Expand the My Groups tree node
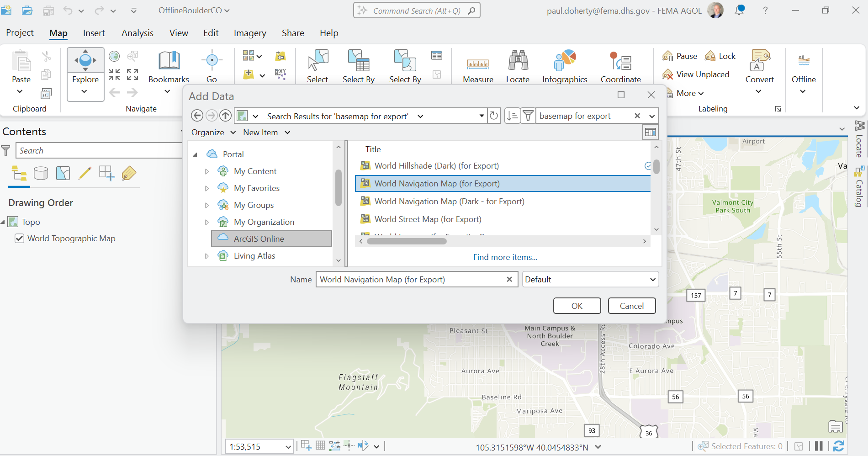The height and width of the screenshot is (456, 868). [206, 205]
